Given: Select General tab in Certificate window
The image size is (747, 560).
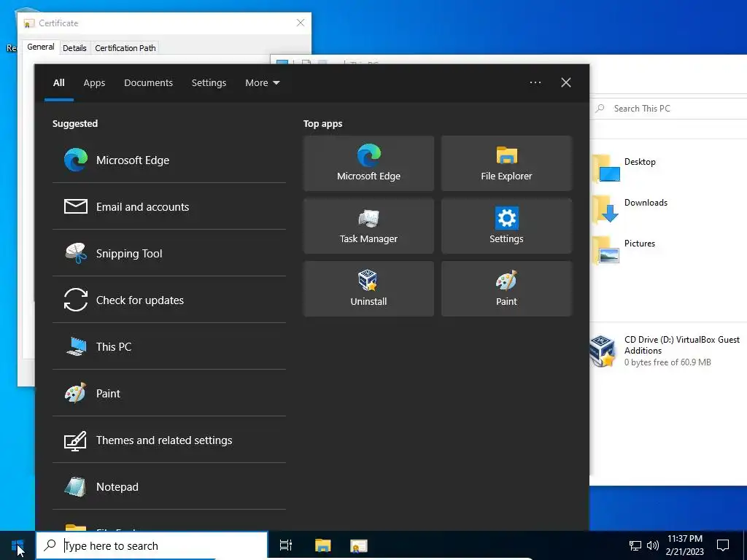Looking at the screenshot, I should pyautogui.click(x=41, y=47).
